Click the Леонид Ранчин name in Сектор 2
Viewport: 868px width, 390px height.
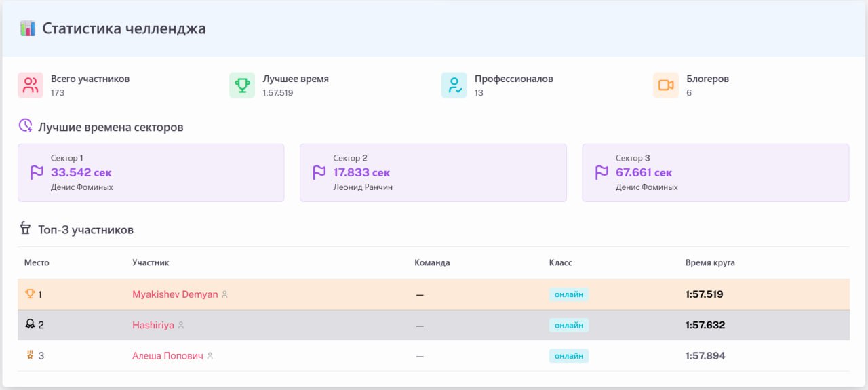(363, 187)
